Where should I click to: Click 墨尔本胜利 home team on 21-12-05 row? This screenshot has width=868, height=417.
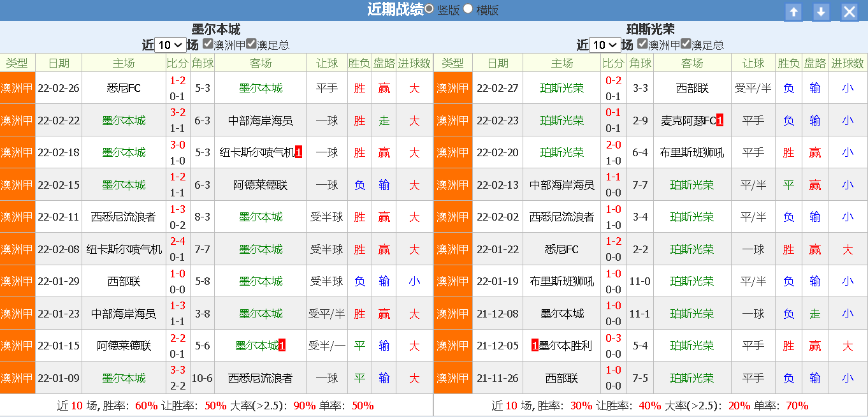pyautogui.click(x=565, y=346)
